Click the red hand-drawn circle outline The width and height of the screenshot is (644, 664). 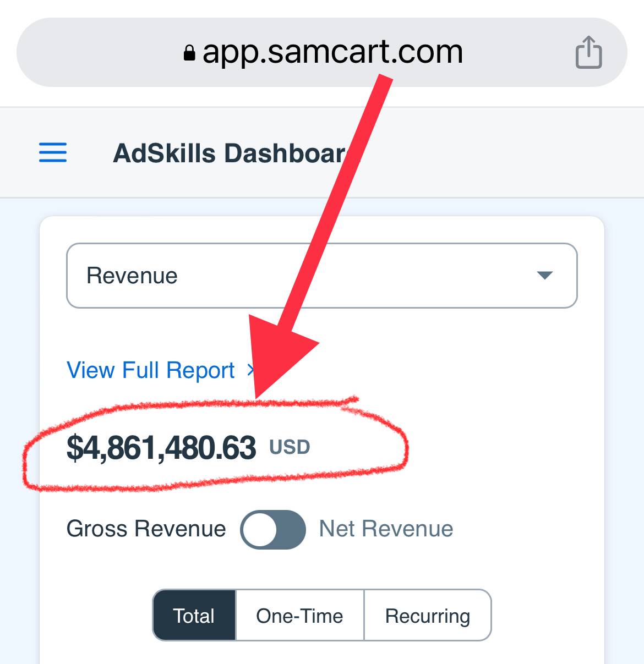pyautogui.click(x=215, y=443)
